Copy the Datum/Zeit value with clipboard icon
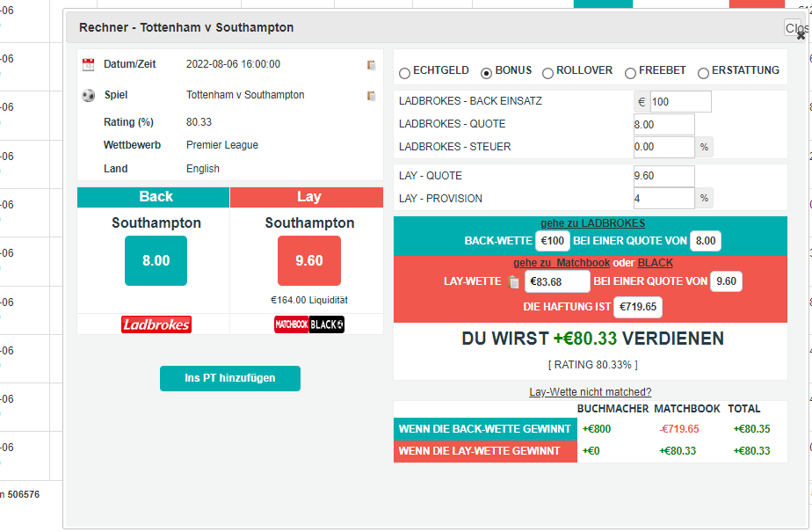 pyautogui.click(x=372, y=65)
